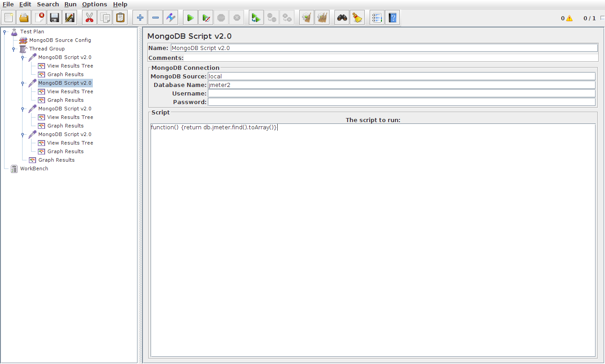Collapse the Thread Group node handle
The height and width of the screenshot is (364, 605).
pyautogui.click(x=14, y=49)
